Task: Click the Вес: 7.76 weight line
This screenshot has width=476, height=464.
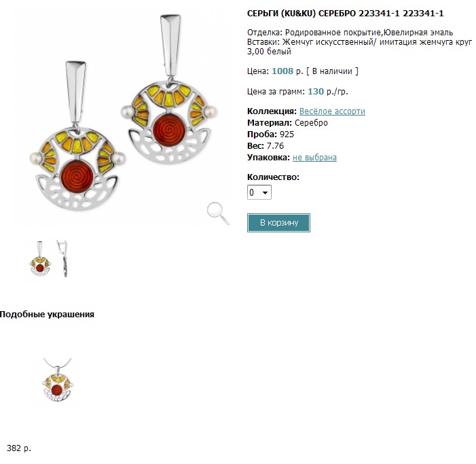Action: tap(266, 146)
